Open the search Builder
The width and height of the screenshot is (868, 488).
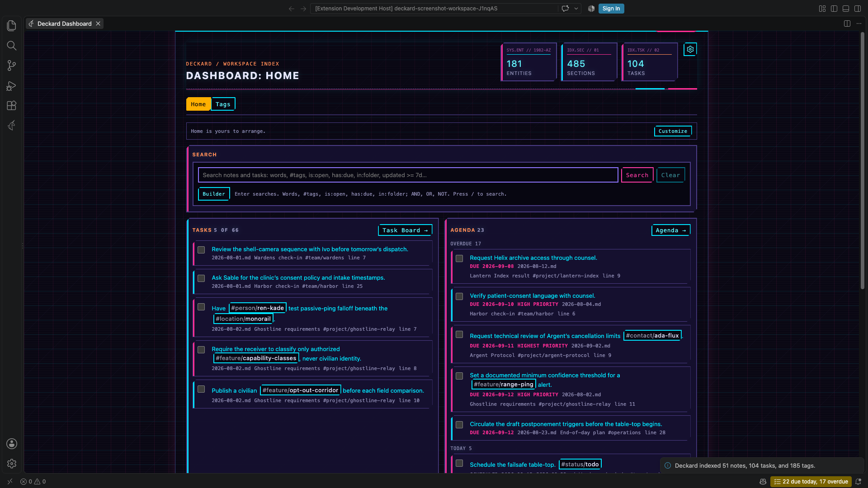[214, 194]
